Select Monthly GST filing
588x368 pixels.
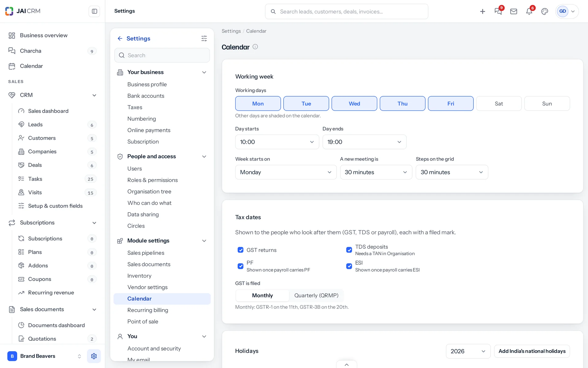point(262,295)
